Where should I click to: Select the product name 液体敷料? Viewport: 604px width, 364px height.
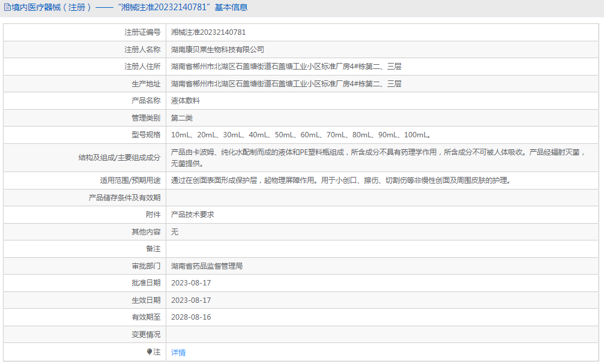coord(186,101)
